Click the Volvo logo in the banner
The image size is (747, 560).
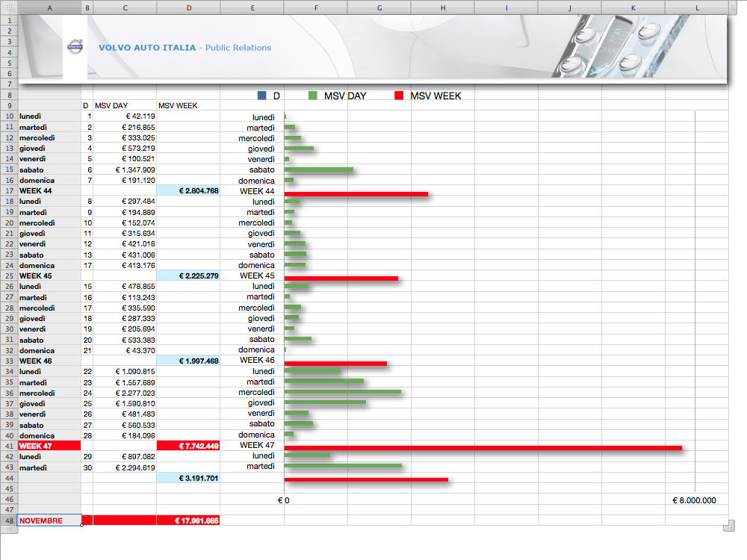[75, 46]
